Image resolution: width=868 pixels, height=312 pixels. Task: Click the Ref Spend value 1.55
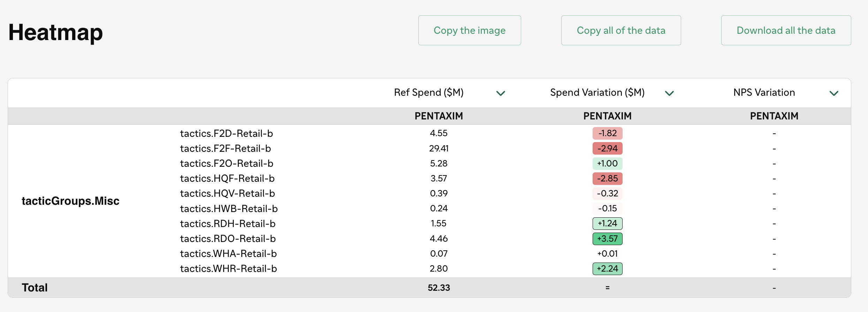[x=439, y=223]
